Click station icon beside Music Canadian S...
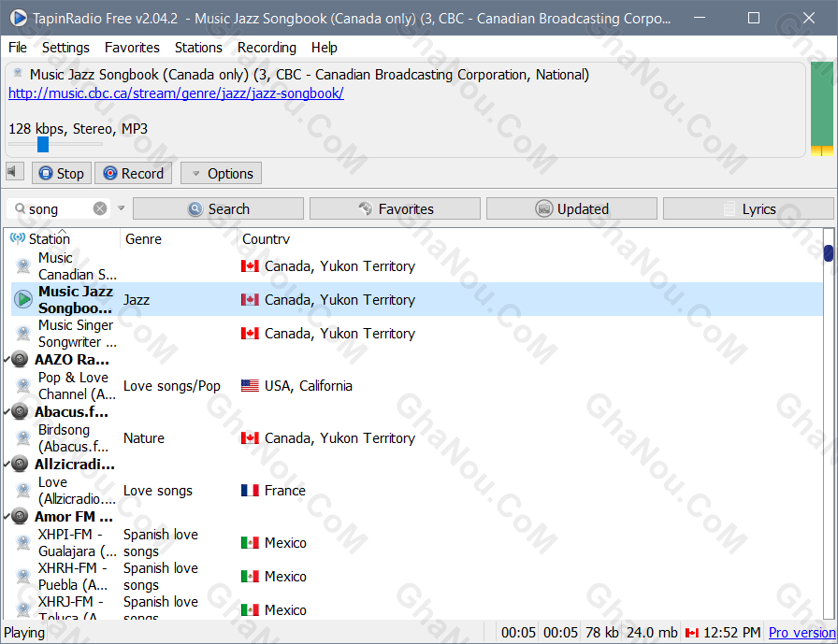 [x=23, y=266]
